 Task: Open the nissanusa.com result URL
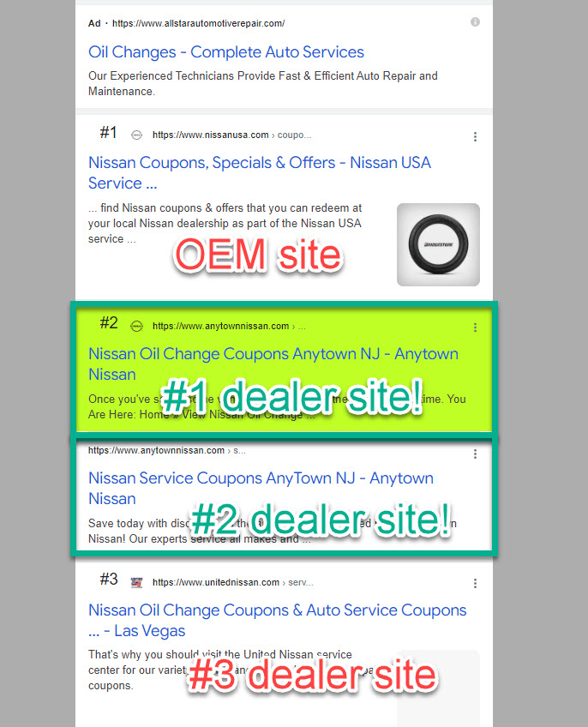(x=231, y=135)
